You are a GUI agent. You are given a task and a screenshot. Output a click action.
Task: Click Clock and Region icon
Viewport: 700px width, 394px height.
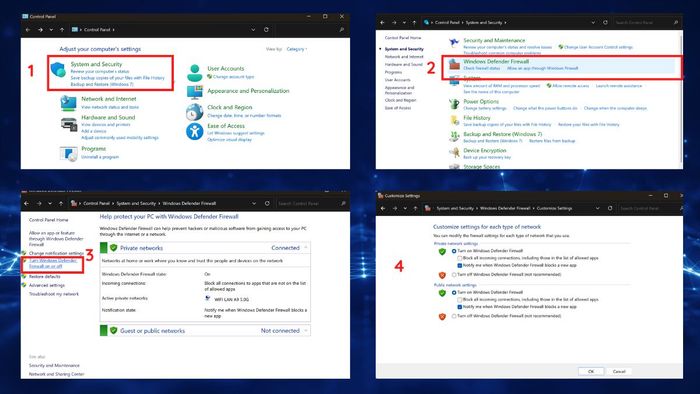[x=195, y=112]
